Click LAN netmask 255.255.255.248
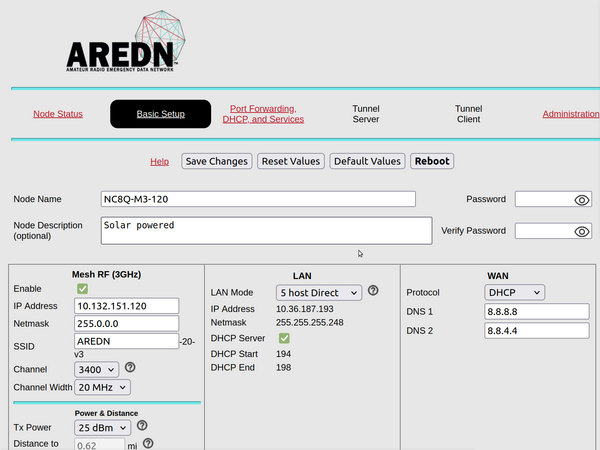Image resolution: width=600 pixels, height=450 pixels. click(x=310, y=323)
